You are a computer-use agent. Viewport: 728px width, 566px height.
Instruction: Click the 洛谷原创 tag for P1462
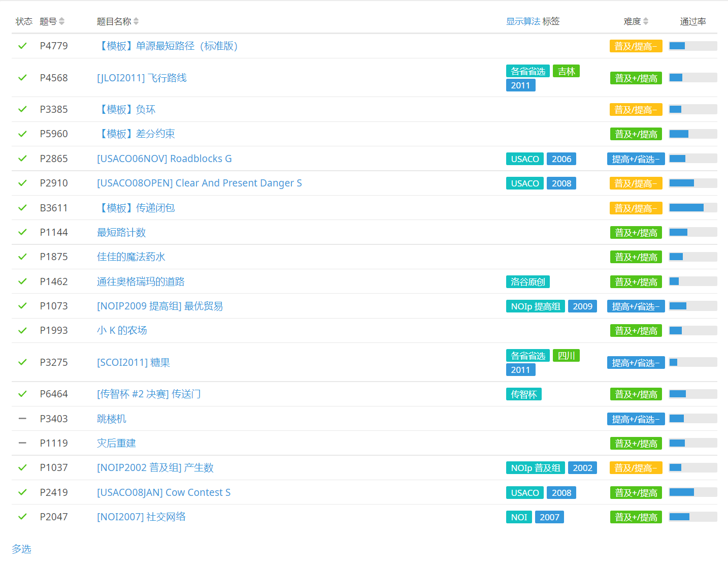pos(527,282)
